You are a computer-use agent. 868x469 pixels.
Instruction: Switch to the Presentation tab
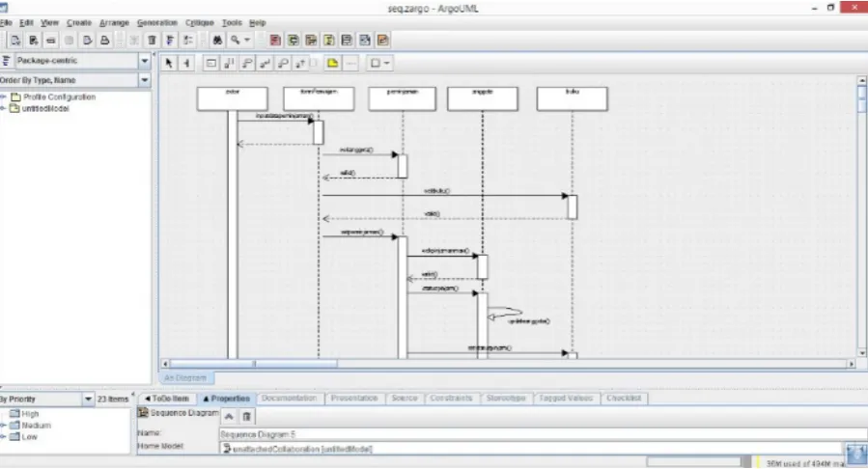(x=354, y=399)
